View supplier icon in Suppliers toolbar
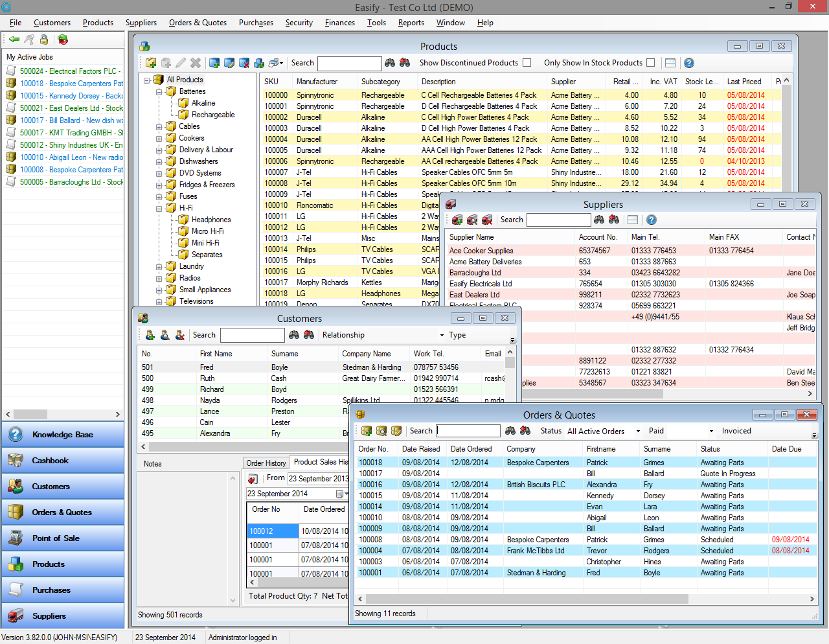The image size is (829, 644). (x=472, y=220)
